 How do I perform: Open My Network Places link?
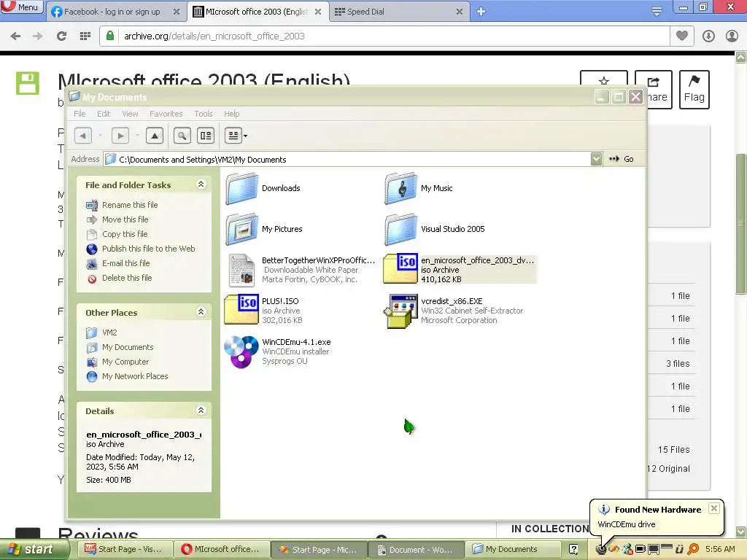pyautogui.click(x=135, y=376)
